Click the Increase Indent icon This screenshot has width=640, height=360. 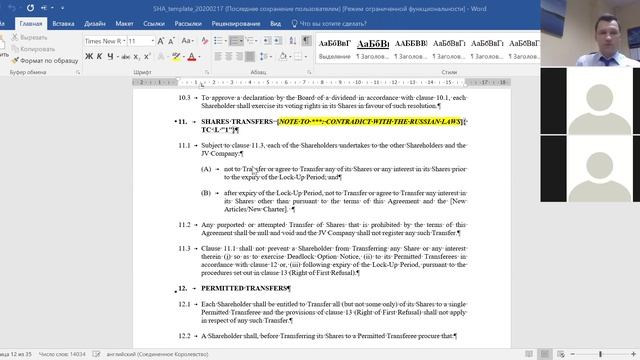[x=278, y=41]
